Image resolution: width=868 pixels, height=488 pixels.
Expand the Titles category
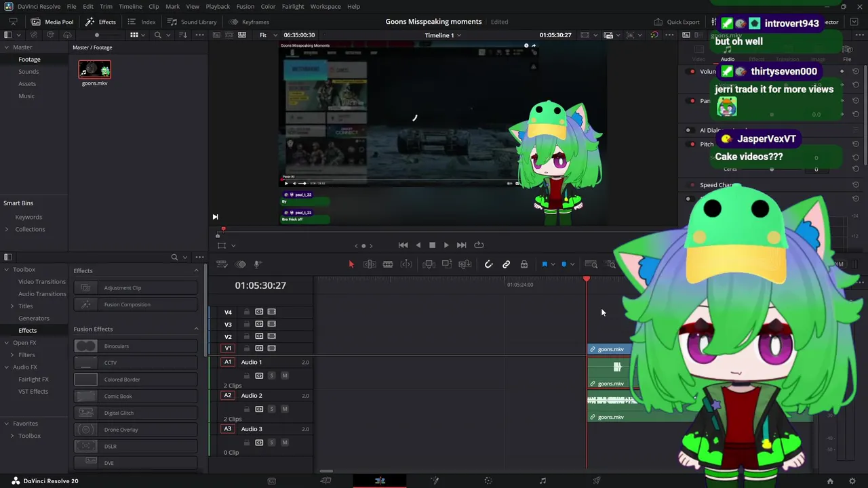(x=12, y=306)
